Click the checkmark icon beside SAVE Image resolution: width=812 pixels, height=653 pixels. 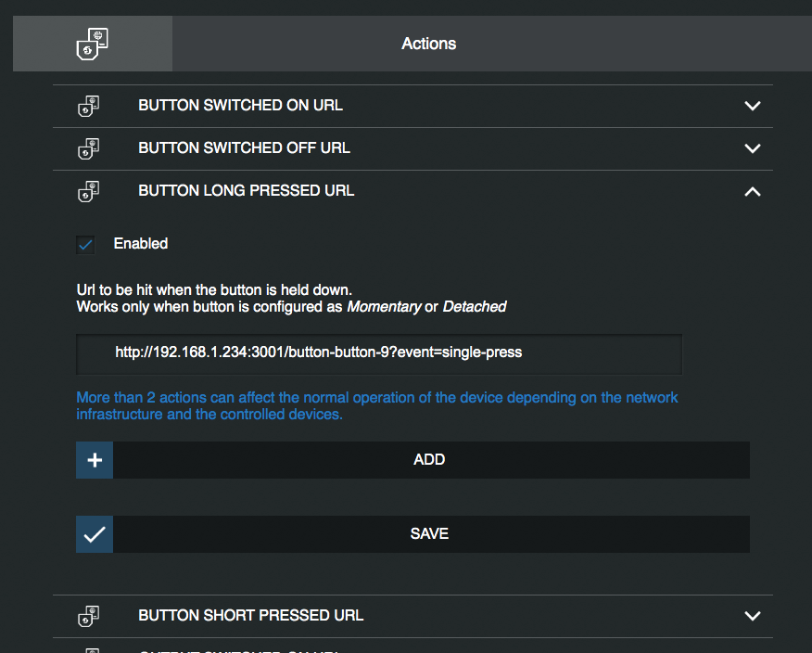[x=95, y=534]
